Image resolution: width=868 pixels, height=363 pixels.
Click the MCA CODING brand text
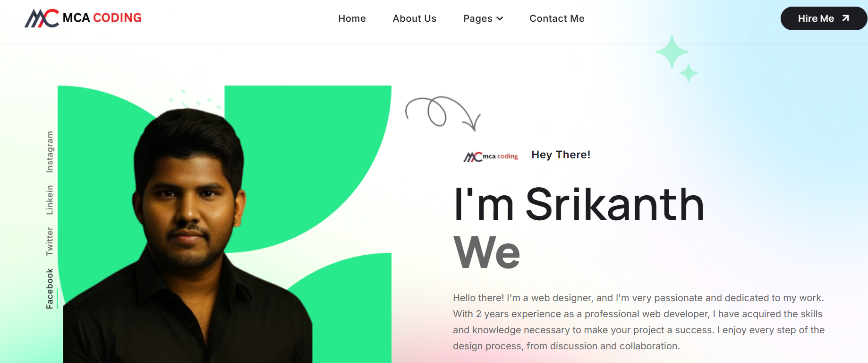pos(102,18)
